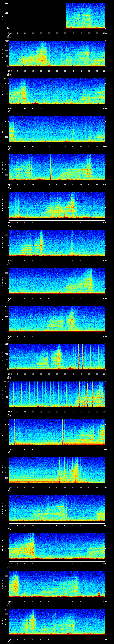Click the 19:14:00 time axis label
Screen dimensions: 114x644
(9, 223)
